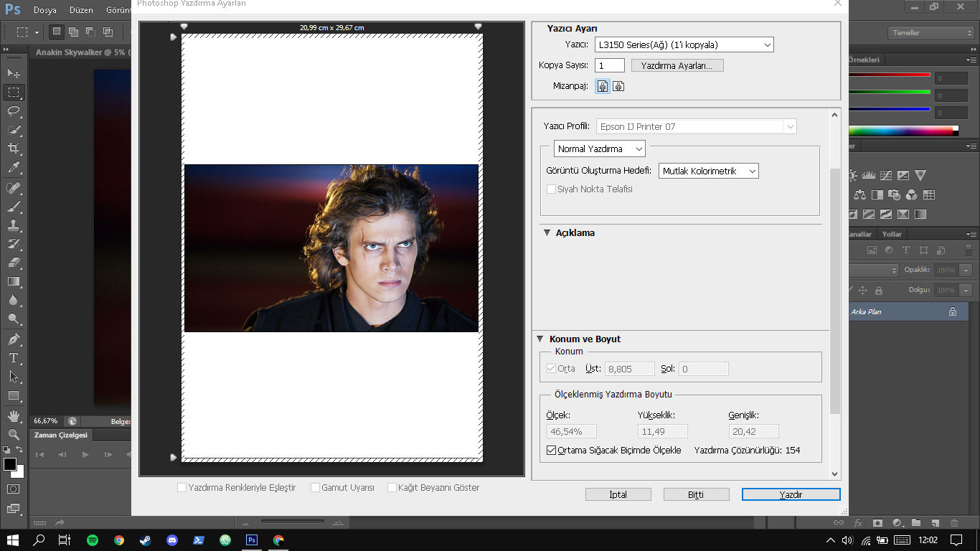Select the Zaman Çizelgesi tab
The width and height of the screenshot is (980, 551).
tap(61, 435)
